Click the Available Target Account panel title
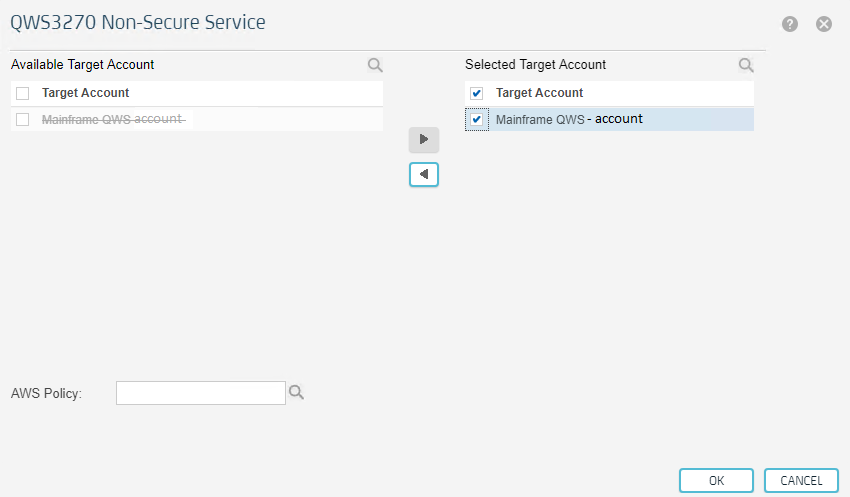This screenshot has height=497, width=850. (x=82, y=65)
